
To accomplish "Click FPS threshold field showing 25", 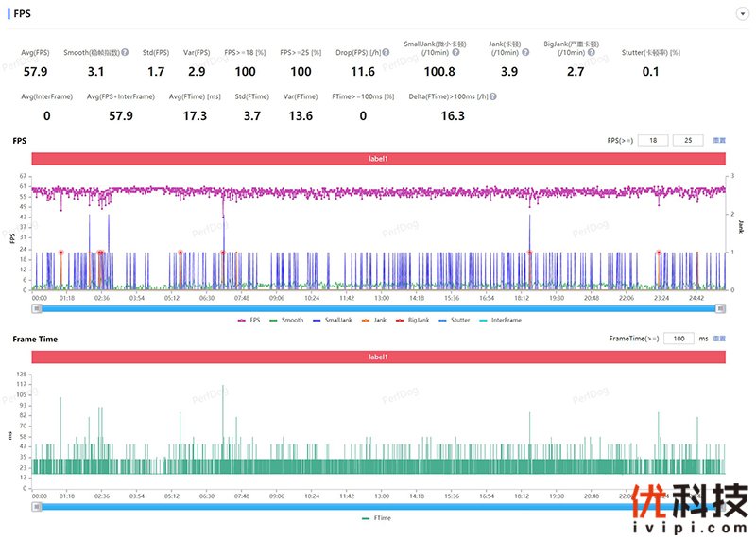I will 687,140.
